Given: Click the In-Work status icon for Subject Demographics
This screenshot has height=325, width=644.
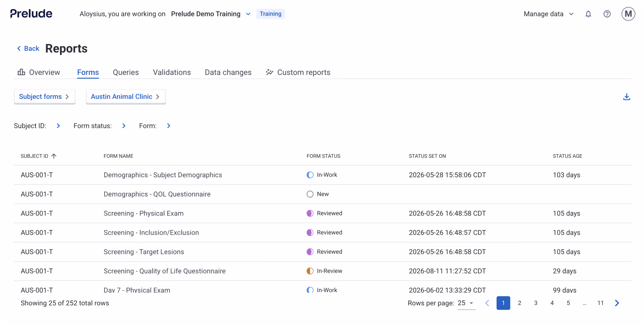Looking at the screenshot, I should coord(310,175).
